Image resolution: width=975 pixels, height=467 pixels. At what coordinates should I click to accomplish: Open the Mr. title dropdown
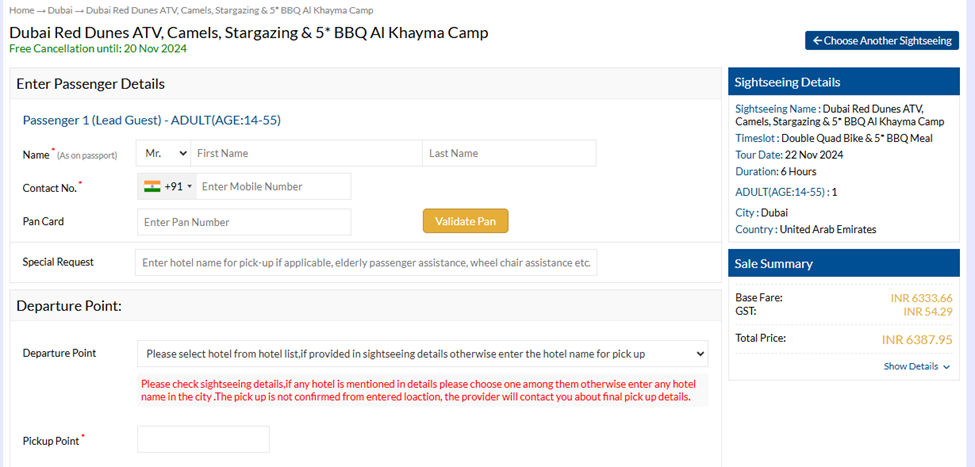[x=165, y=153]
